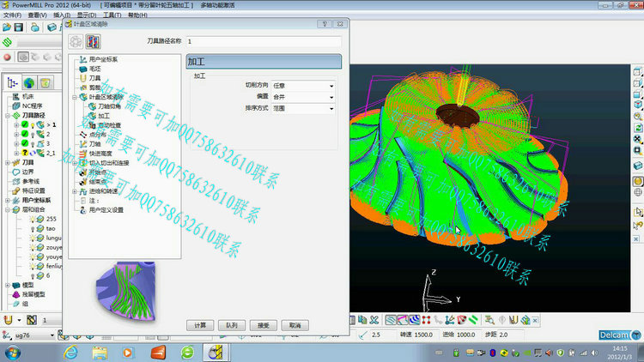Click the active tool U icon in the bottom-left
This screenshot has height=362, width=644.
pos(8,320)
